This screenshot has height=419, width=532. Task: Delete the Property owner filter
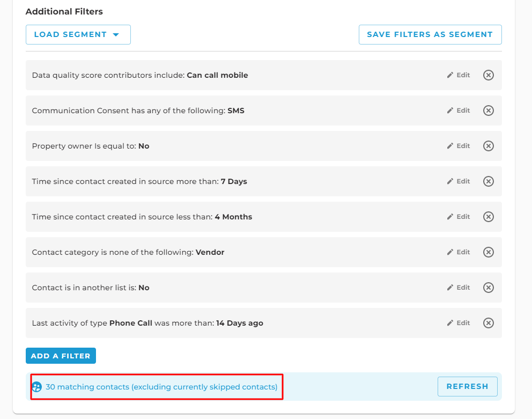point(488,146)
